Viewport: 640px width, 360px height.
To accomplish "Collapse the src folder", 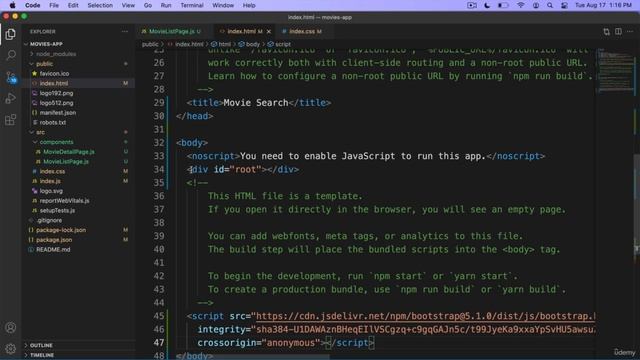I will (40, 132).
